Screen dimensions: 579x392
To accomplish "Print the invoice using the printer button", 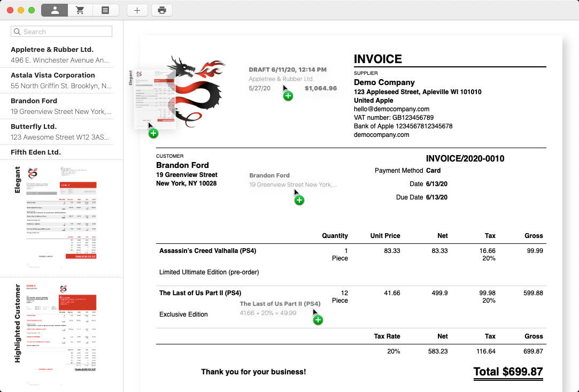I will point(162,10).
